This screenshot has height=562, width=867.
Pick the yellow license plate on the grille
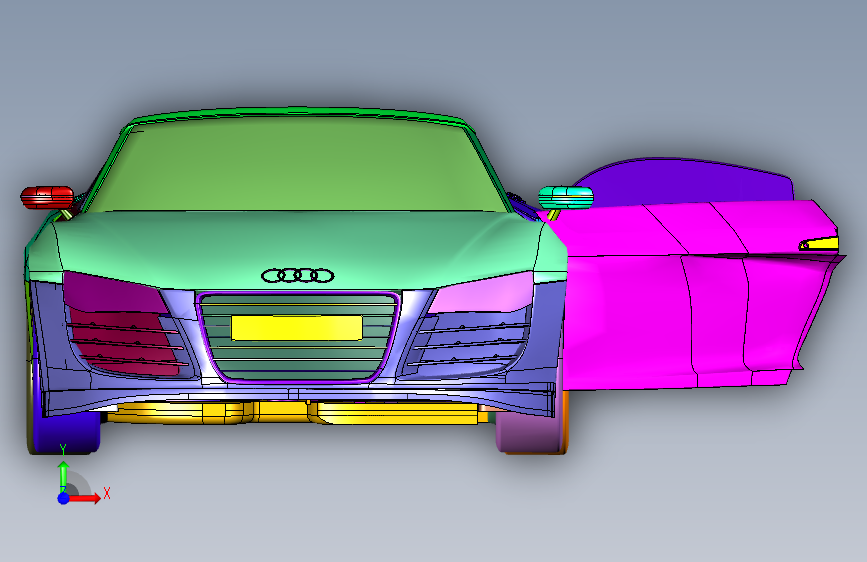(x=297, y=327)
